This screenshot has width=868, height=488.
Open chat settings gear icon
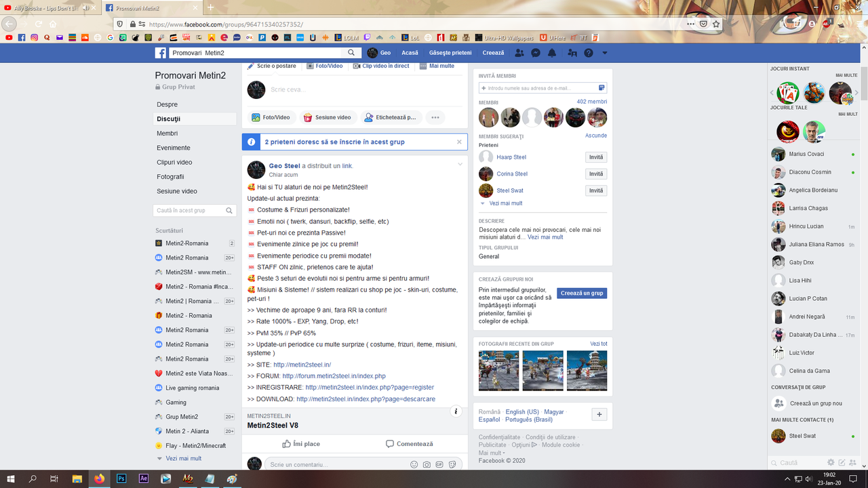pos(831,463)
